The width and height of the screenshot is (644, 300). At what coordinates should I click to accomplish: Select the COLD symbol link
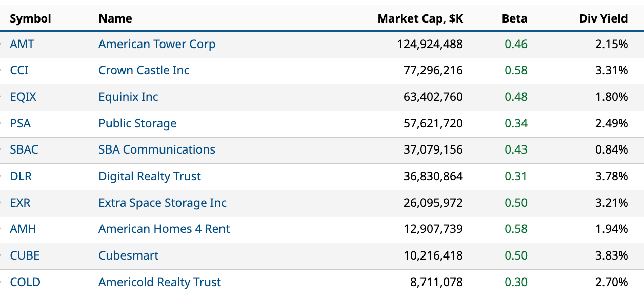25,282
